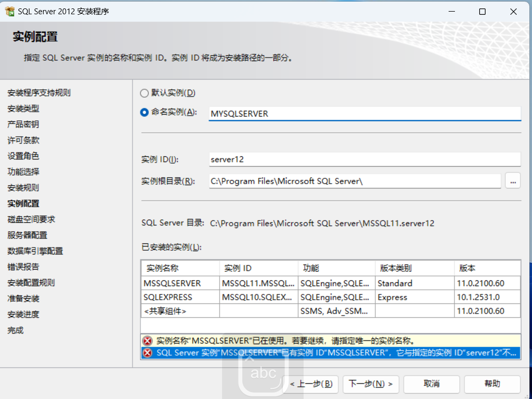Maximize the setup window
The image size is (532, 399).
(482, 12)
